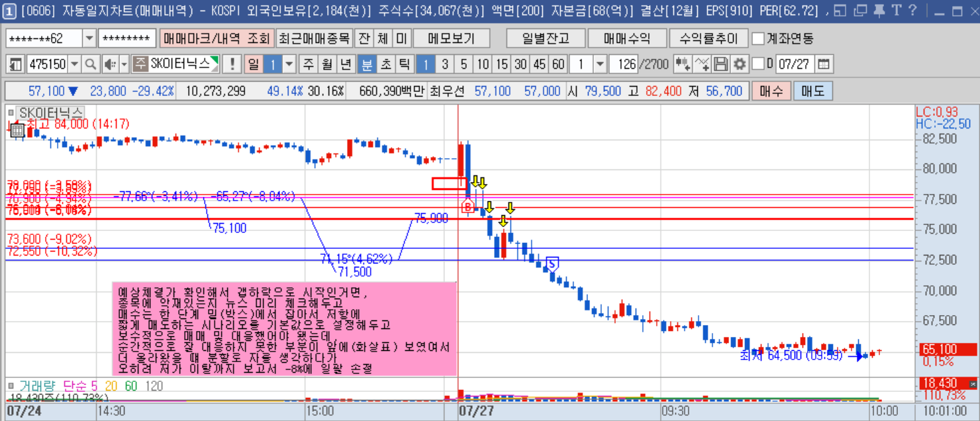Click the add line indicator icon
This screenshot has width=980, height=421.
tap(703, 64)
